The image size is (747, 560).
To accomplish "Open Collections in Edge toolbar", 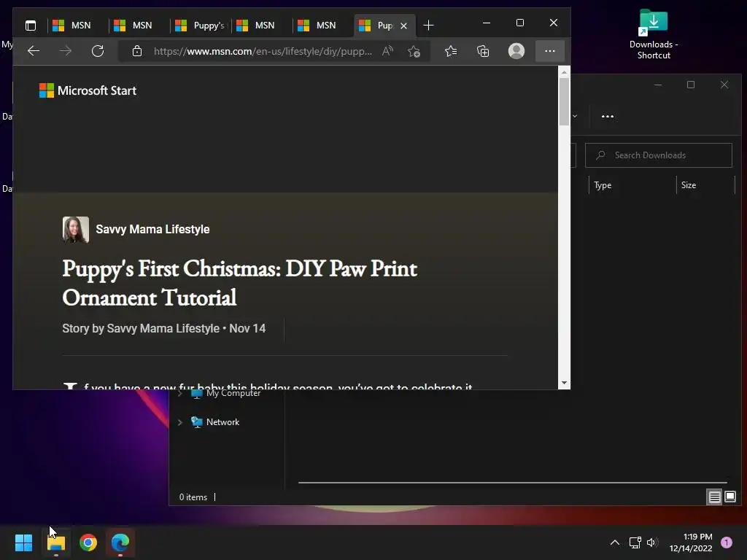I will (x=483, y=51).
